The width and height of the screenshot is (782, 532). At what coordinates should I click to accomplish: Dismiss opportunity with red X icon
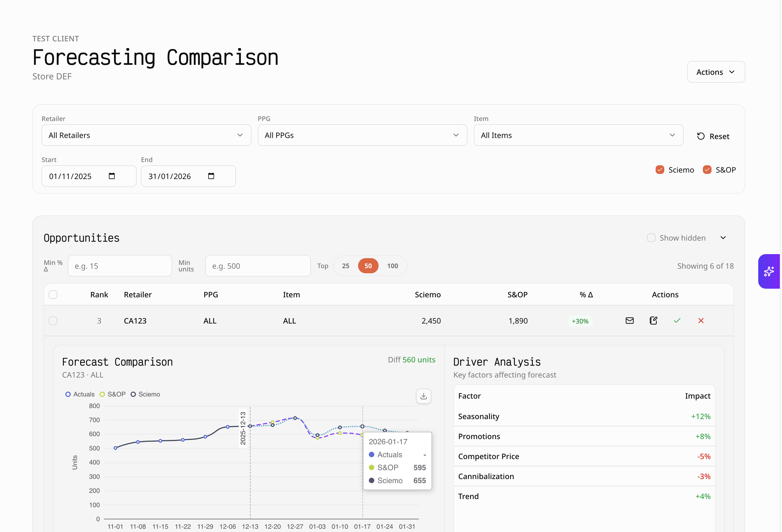(x=701, y=321)
